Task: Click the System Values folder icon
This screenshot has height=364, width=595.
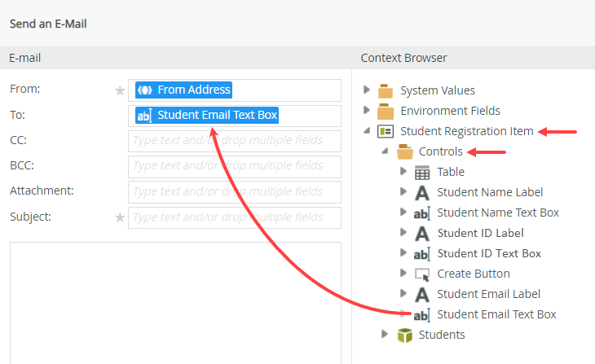Action: tap(386, 90)
